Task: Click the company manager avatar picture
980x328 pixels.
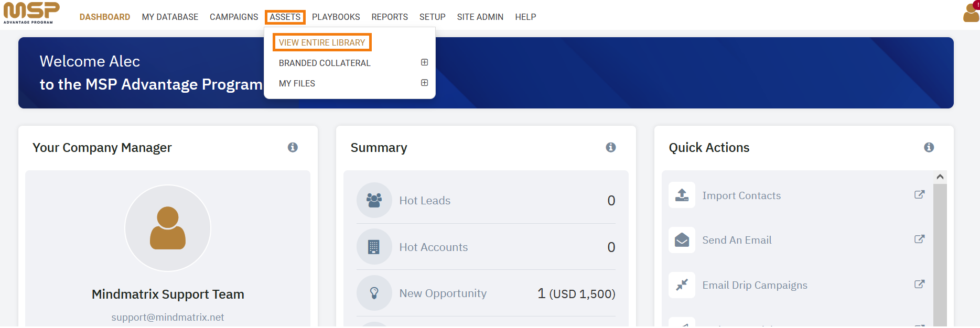Action: pos(168,228)
